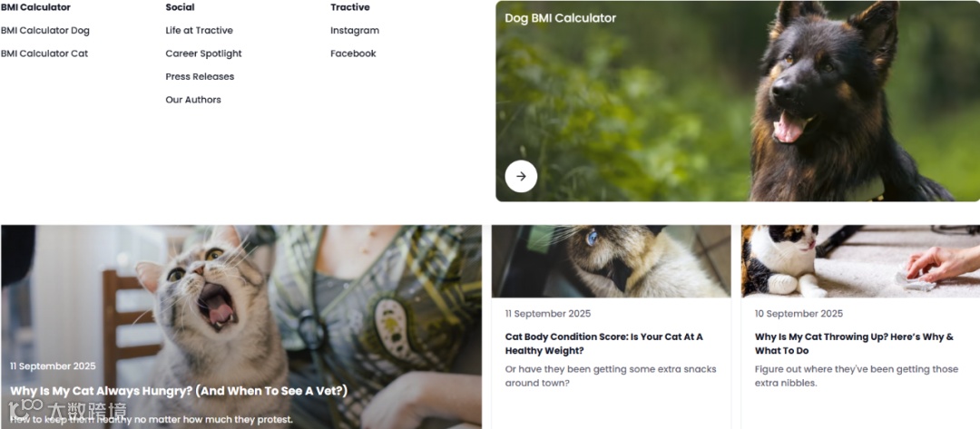Viewport: 980px width, 429px height.
Task: Open Tractive Facebook link
Action: click(353, 54)
